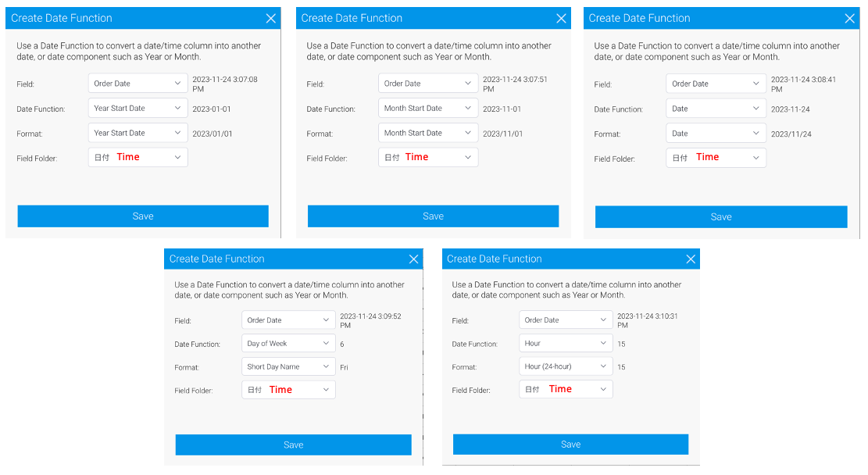The width and height of the screenshot is (868, 475).
Task: Open Date Function dropdown showing Year Start Date
Action: [x=138, y=109]
